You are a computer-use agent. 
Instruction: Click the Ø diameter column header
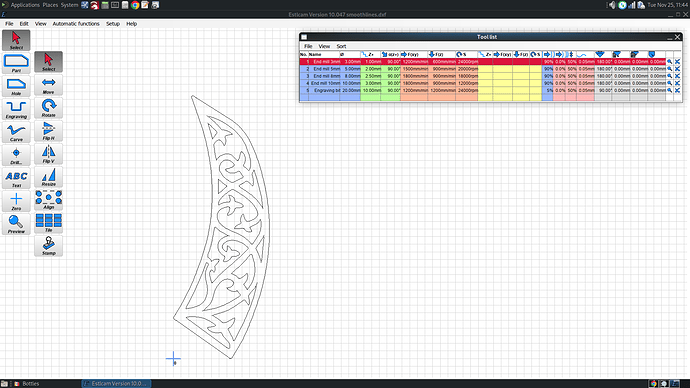(350, 55)
